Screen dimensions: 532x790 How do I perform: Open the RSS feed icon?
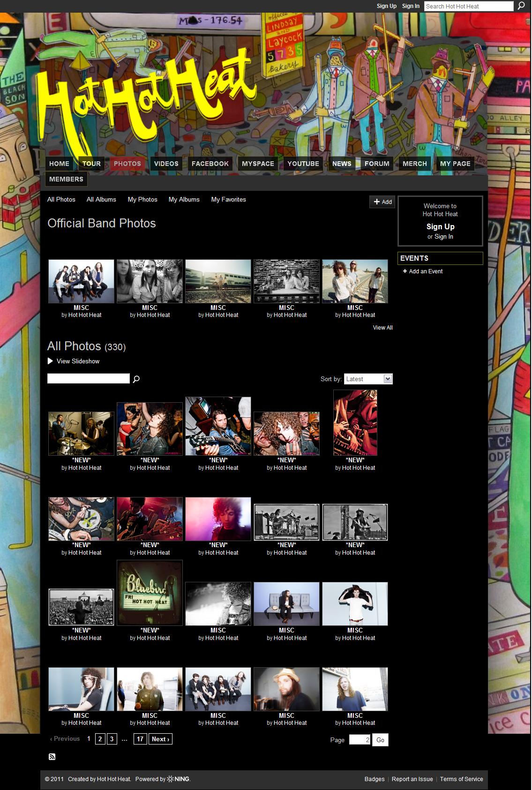click(52, 757)
